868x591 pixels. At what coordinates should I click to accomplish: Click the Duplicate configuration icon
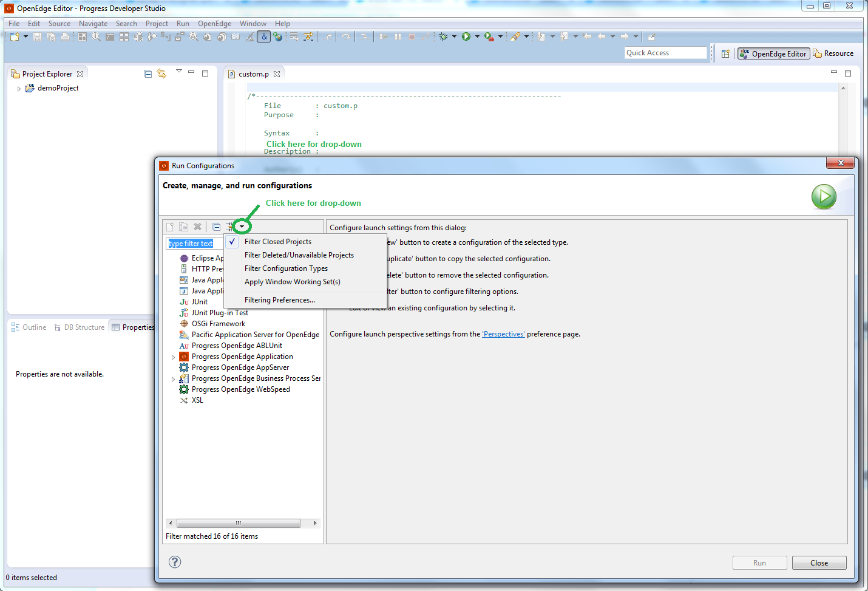183,227
